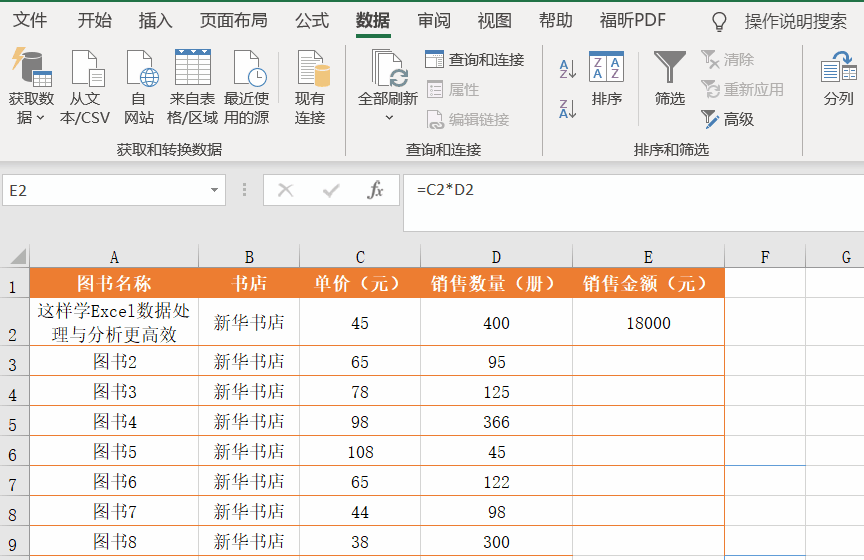Select row 5 header

point(14,421)
